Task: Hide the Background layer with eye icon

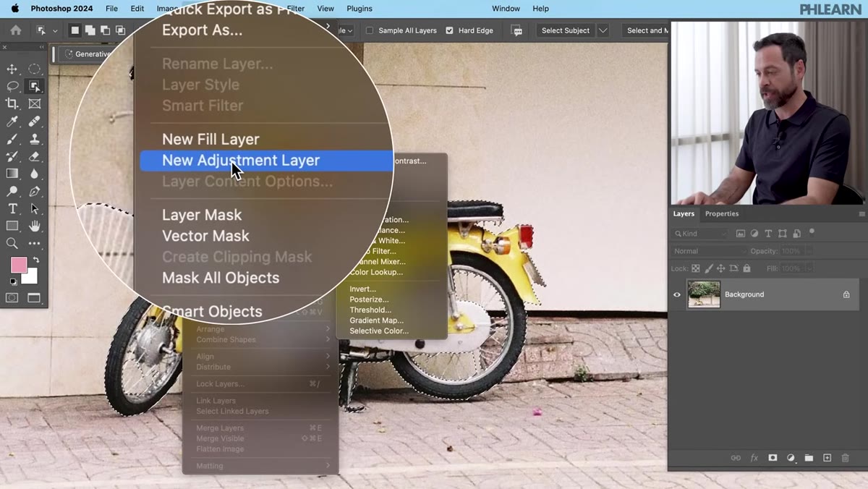Action: [677, 294]
